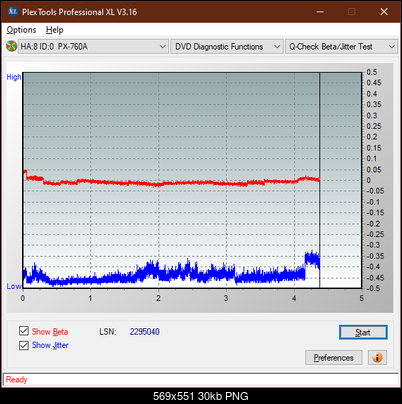Viewport: 402px width, 404px height.
Task: Close the PlexTools Professional XL window
Action: pos(384,12)
